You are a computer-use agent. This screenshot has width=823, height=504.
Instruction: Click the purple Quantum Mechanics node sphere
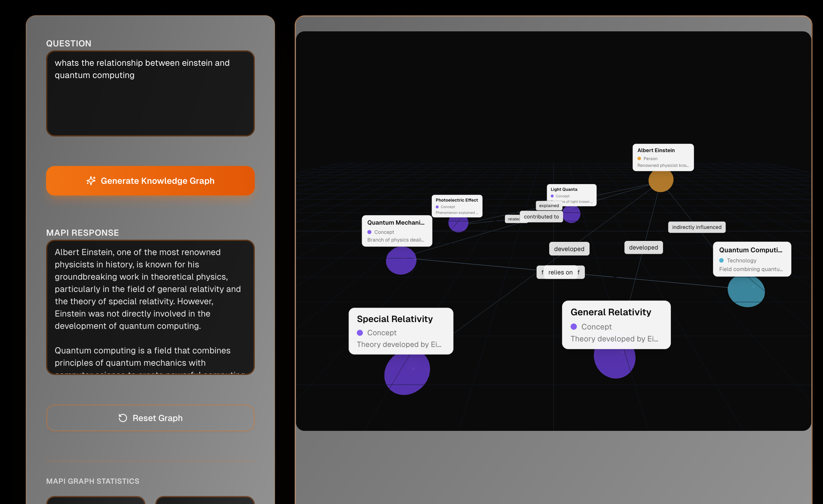tap(401, 261)
